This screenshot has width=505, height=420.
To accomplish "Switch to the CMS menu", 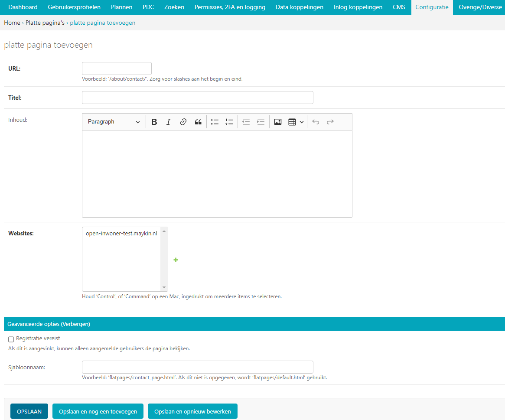I will (x=399, y=7).
